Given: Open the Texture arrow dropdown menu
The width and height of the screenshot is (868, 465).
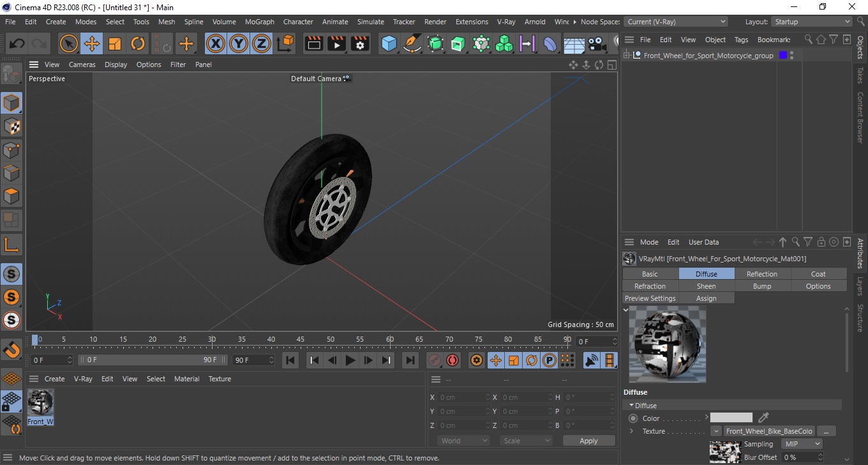Looking at the screenshot, I should click(x=716, y=431).
